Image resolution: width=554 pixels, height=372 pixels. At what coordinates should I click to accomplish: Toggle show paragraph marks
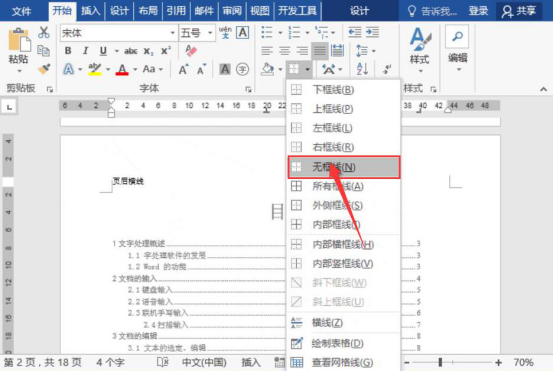[x=387, y=69]
